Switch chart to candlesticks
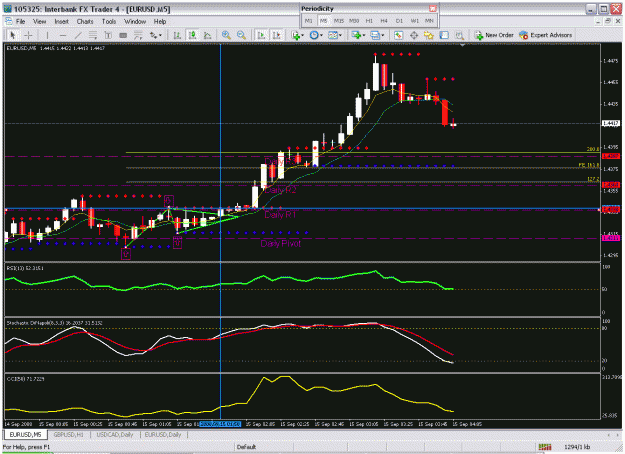The image size is (625, 454). click(193, 35)
